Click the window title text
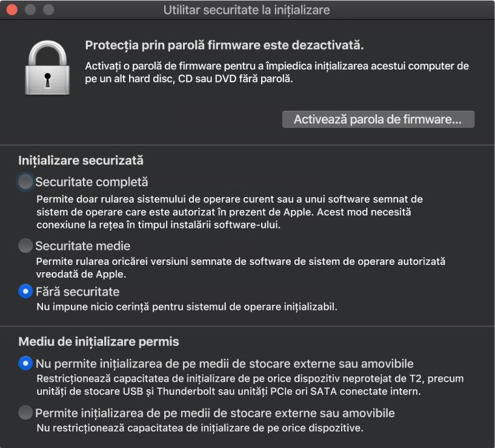495x448 pixels. pos(247,10)
